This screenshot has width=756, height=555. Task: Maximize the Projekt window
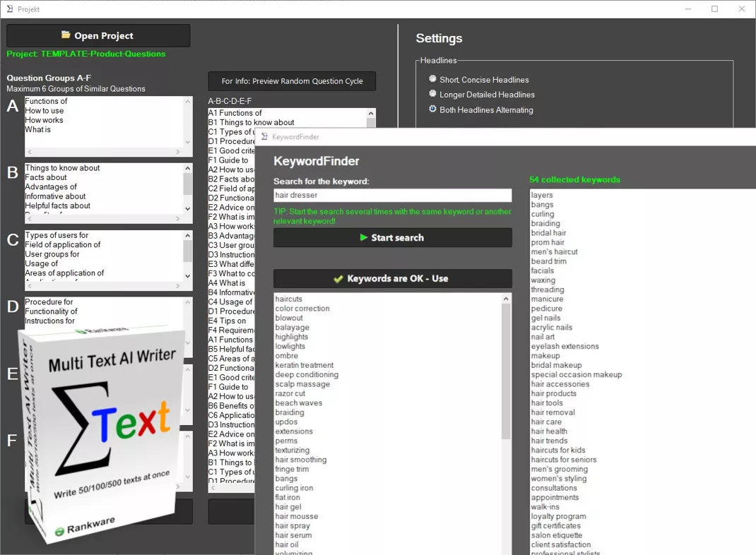click(x=714, y=8)
